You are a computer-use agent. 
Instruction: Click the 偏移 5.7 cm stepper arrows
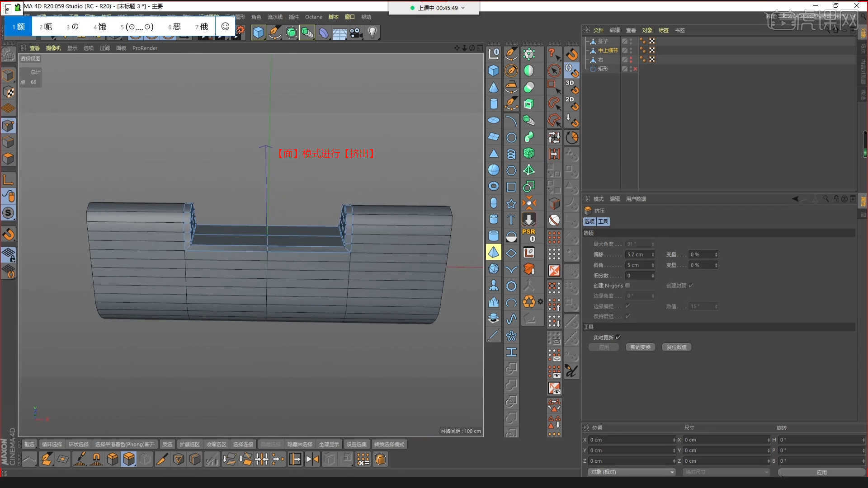click(x=653, y=255)
